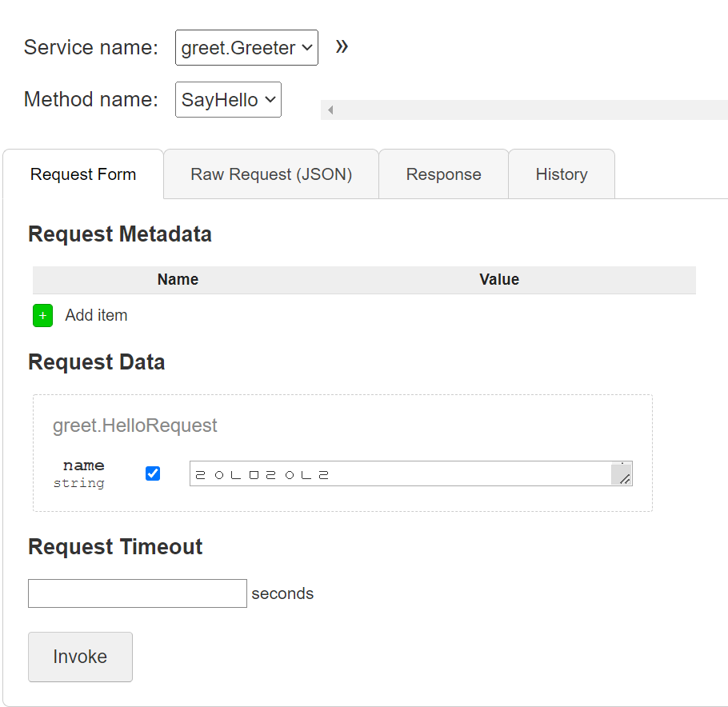Show the Response tab

pyautogui.click(x=443, y=174)
